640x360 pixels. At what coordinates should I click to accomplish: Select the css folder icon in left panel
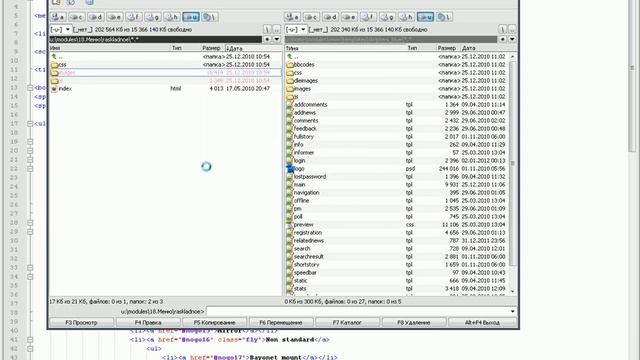pos(54,65)
